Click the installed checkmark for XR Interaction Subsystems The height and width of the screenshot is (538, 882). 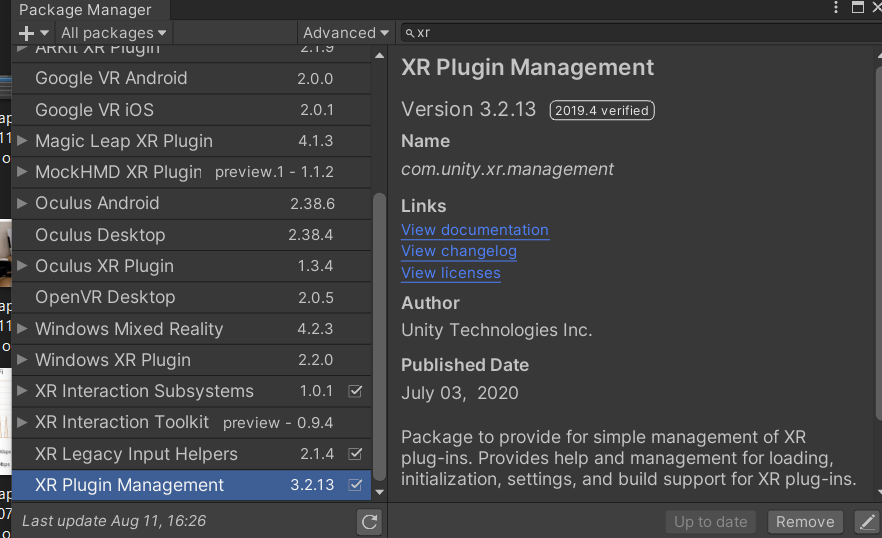[x=356, y=391]
